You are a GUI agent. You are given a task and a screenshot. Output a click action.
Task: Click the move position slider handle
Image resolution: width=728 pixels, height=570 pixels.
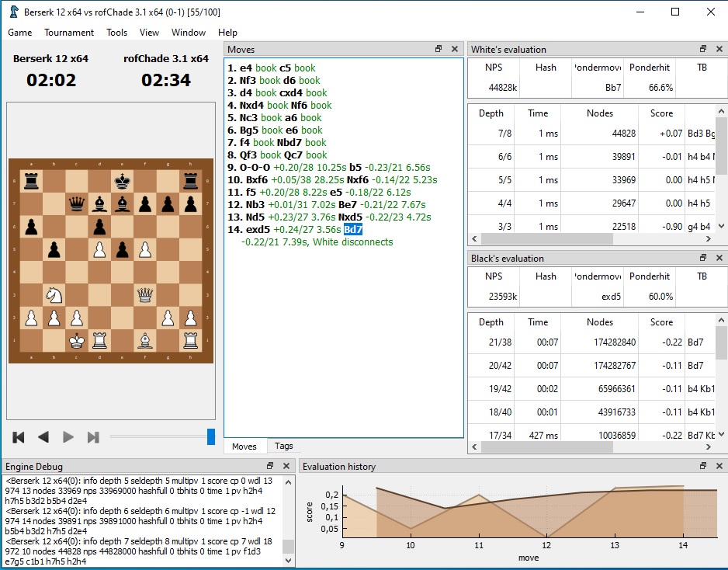tap(211, 436)
